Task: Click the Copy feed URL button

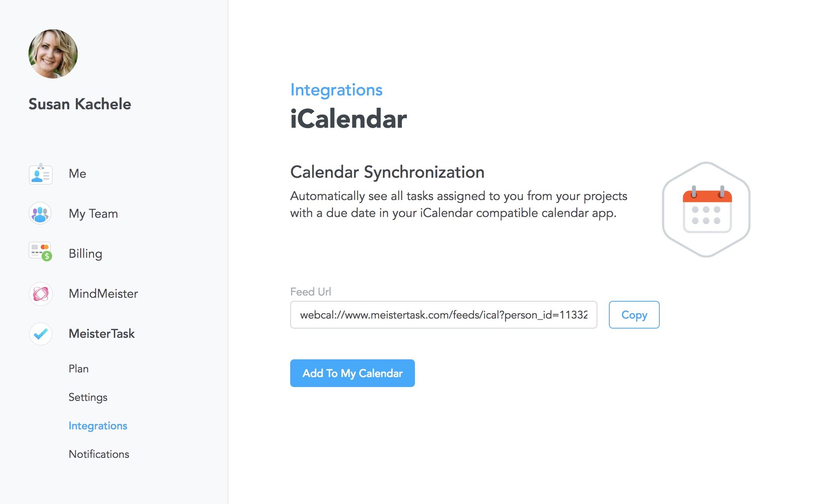Action: coord(634,315)
